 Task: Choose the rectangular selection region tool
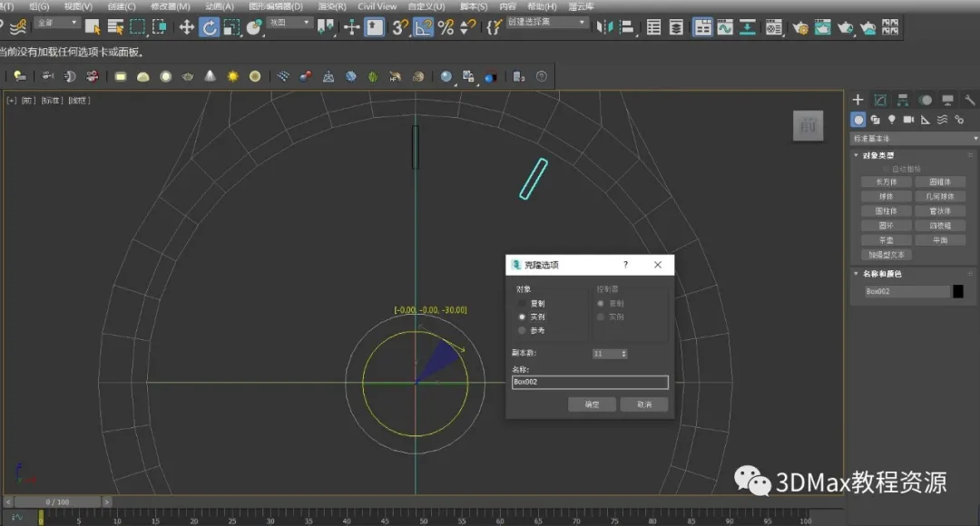pyautogui.click(x=138, y=27)
